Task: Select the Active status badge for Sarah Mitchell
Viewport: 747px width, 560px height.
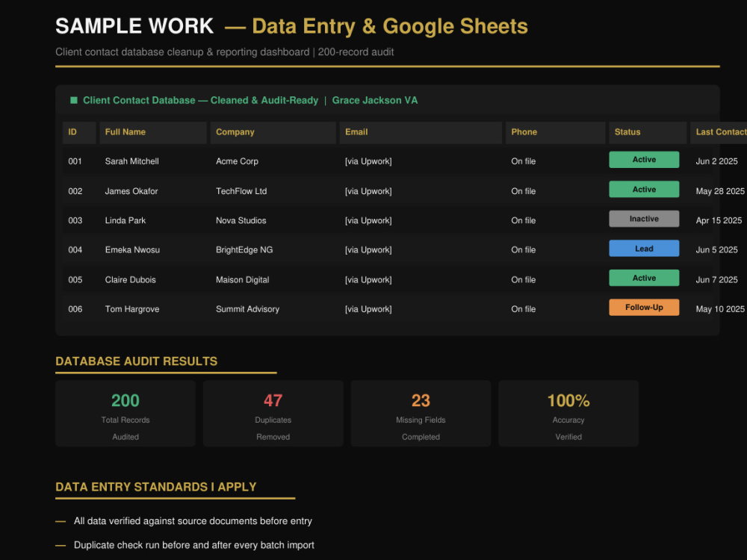Action: pos(644,160)
